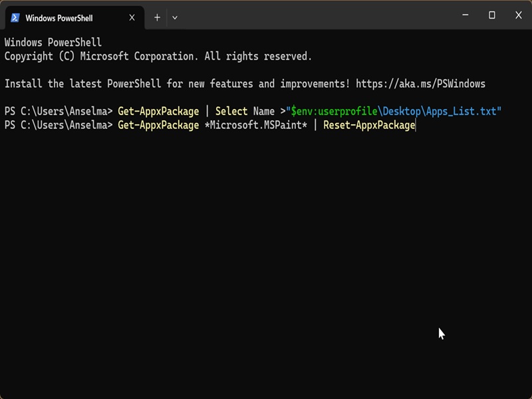Click the Reset-AppxPackage command text
Viewport: 532px width, 399px height.
click(x=369, y=125)
